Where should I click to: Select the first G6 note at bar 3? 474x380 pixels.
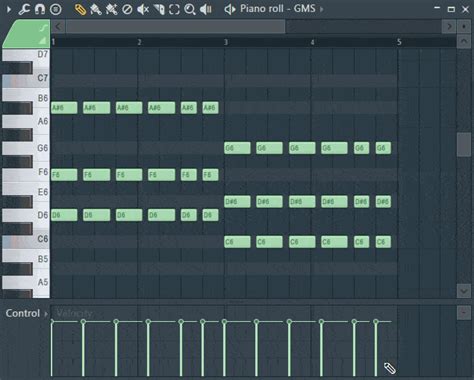[237, 148]
